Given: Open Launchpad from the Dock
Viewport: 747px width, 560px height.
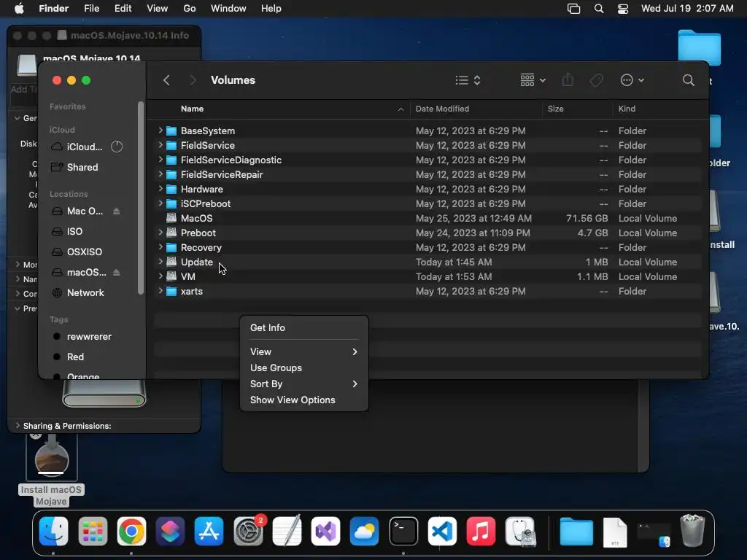Looking at the screenshot, I should pyautogui.click(x=93, y=531).
